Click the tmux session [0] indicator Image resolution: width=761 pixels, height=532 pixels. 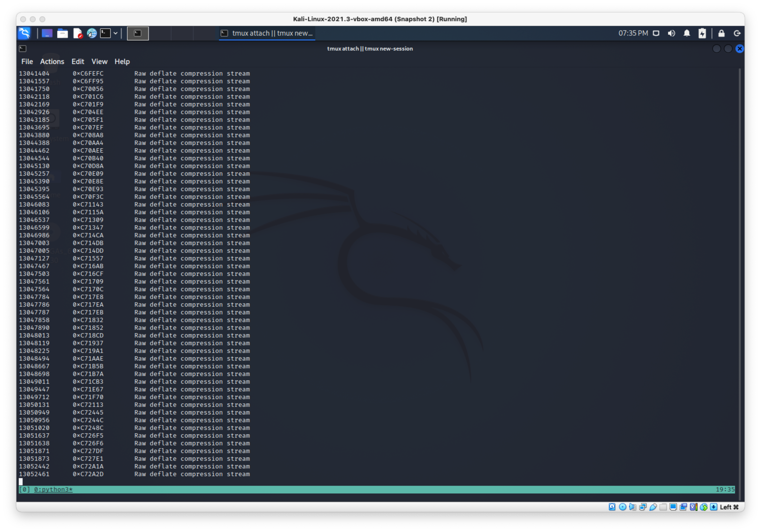pos(25,489)
